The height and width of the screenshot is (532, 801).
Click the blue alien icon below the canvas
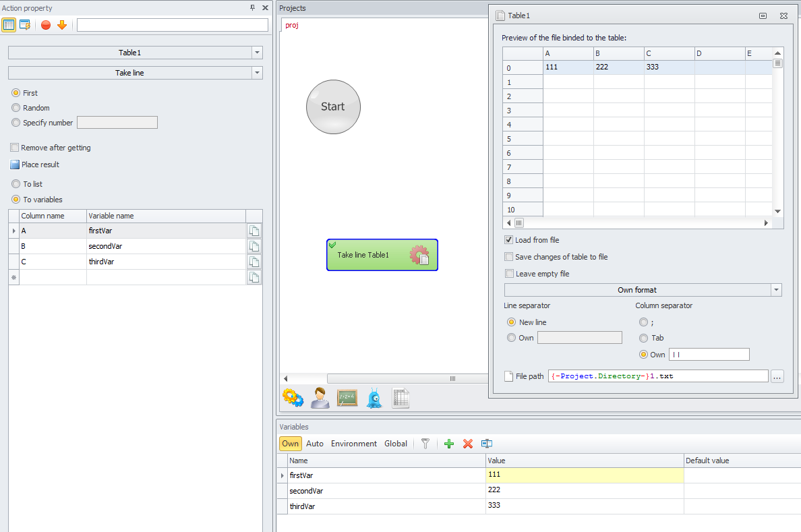(x=374, y=398)
